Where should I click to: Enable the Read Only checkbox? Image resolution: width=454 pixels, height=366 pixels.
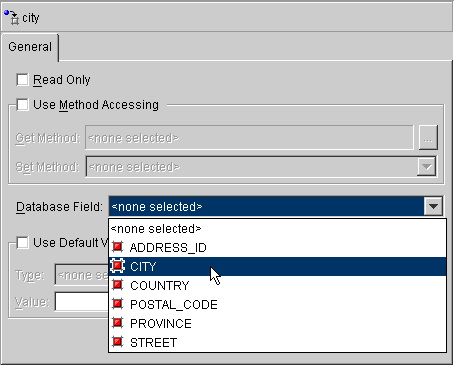coord(22,80)
